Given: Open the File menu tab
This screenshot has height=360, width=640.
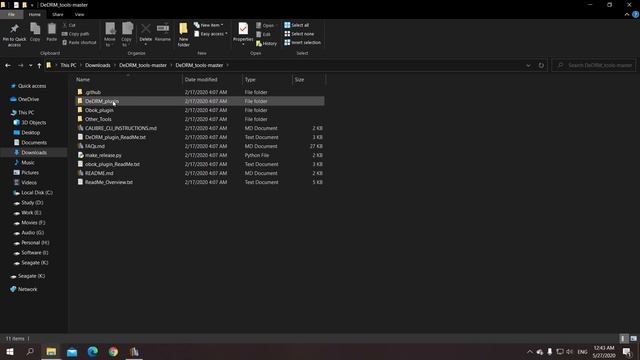Looking at the screenshot, I should click(x=11, y=14).
